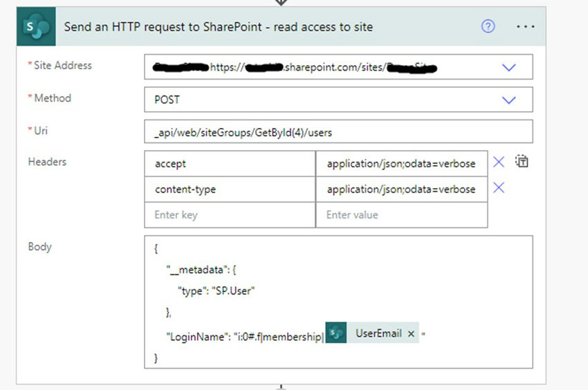Open the action's ellipsis menu
The image size is (588, 390).
(x=525, y=27)
